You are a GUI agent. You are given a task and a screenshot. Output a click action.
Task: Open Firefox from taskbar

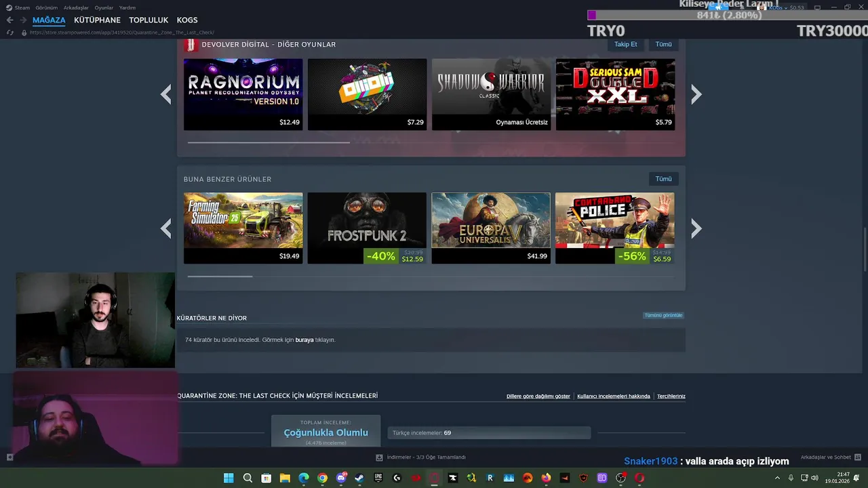tap(546, 478)
